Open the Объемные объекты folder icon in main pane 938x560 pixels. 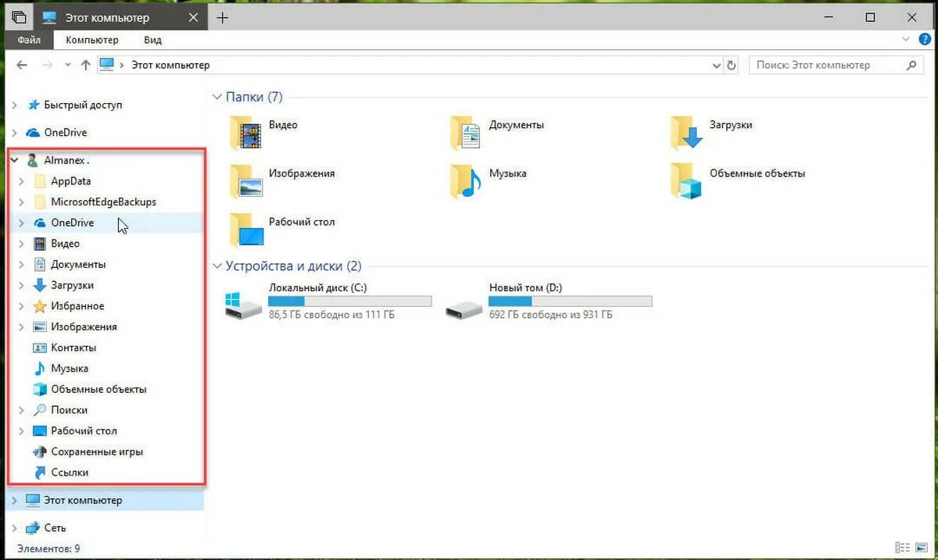tap(686, 180)
